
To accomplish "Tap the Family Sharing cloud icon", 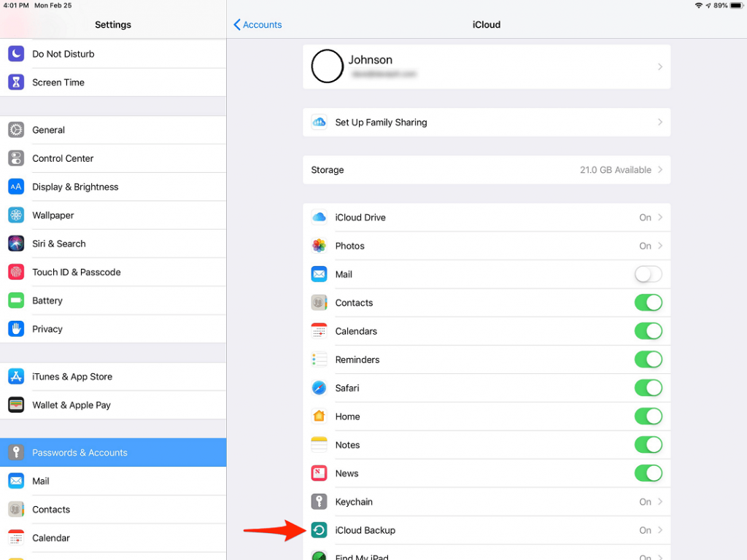I will (320, 122).
